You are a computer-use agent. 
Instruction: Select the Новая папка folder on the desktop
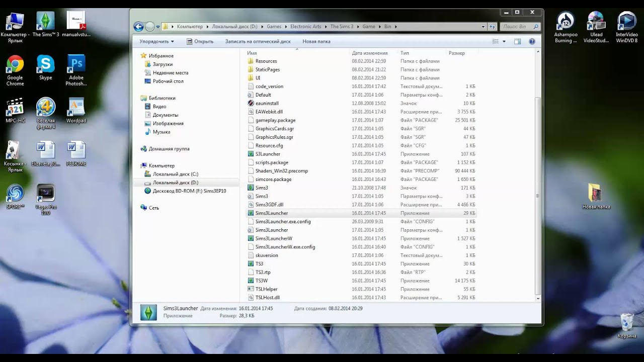pyautogui.click(x=596, y=197)
